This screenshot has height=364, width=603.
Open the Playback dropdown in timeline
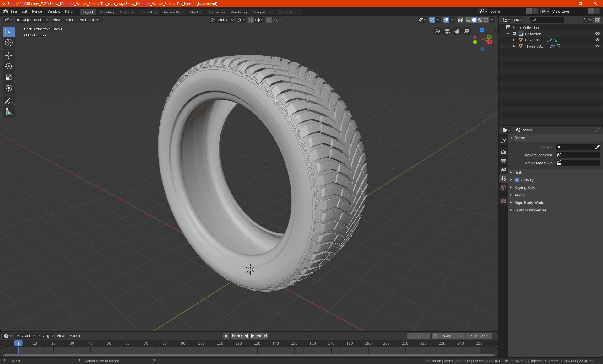25,336
